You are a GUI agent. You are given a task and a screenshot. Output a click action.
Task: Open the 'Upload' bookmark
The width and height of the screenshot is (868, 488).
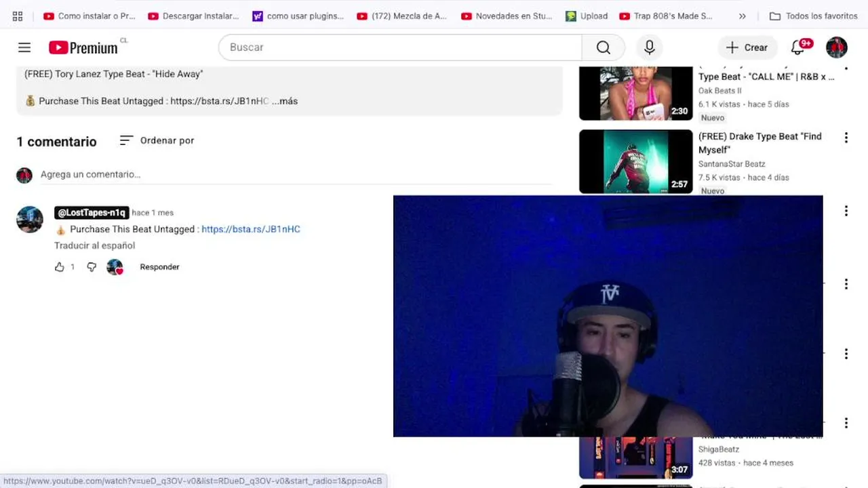(x=587, y=16)
